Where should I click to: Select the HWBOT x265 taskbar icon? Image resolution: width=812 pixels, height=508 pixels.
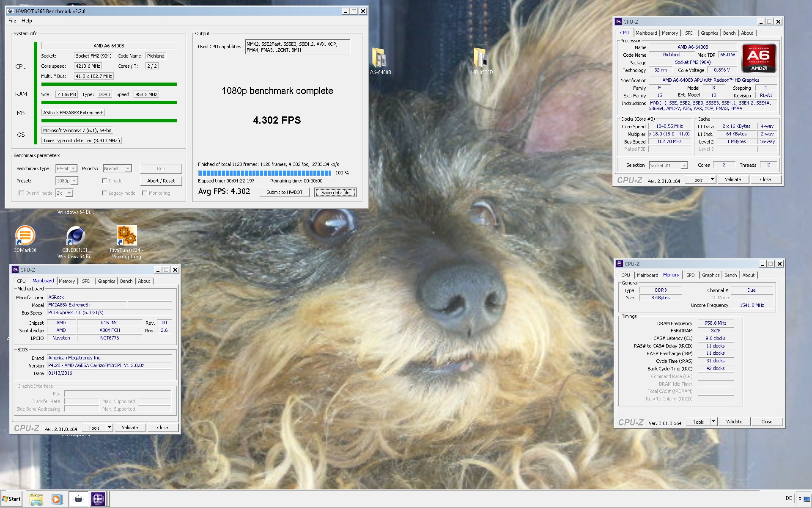[78, 499]
